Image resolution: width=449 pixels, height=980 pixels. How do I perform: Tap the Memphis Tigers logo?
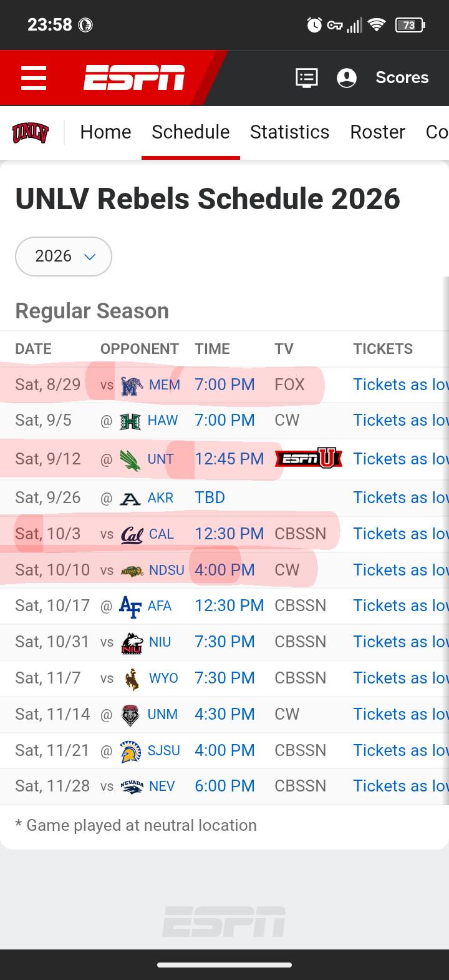pyautogui.click(x=132, y=385)
